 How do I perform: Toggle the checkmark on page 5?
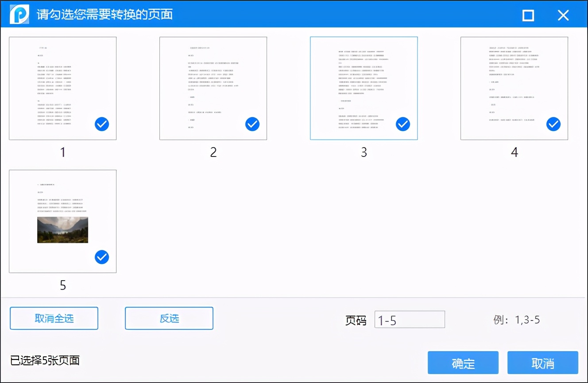click(101, 257)
